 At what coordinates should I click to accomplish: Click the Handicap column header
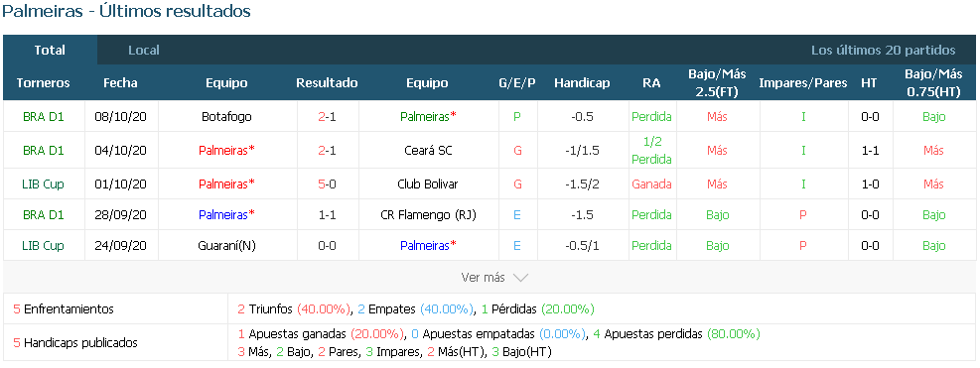(582, 83)
